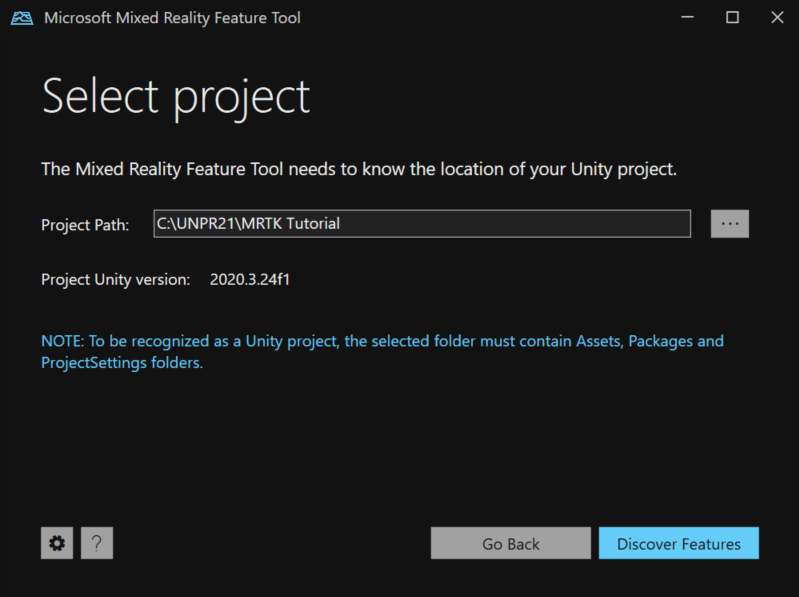Click the empty title bar drag area
799x597 pixels.
pyautogui.click(x=480, y=18)
